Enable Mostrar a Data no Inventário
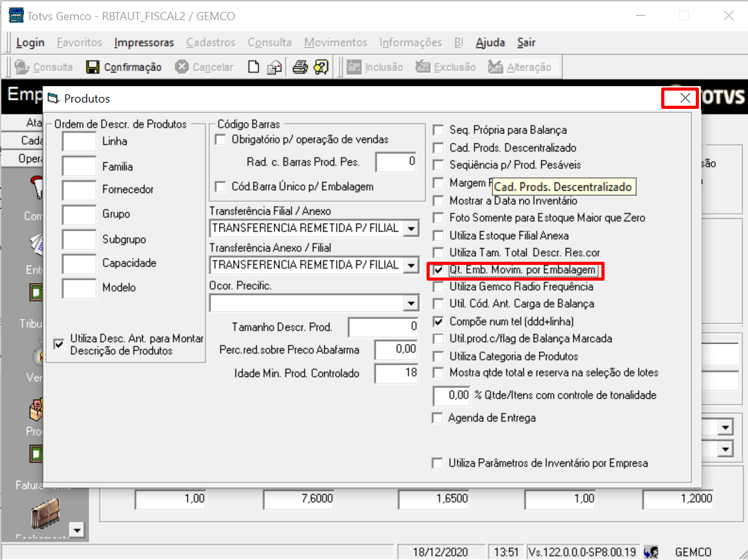 point(438,201)
